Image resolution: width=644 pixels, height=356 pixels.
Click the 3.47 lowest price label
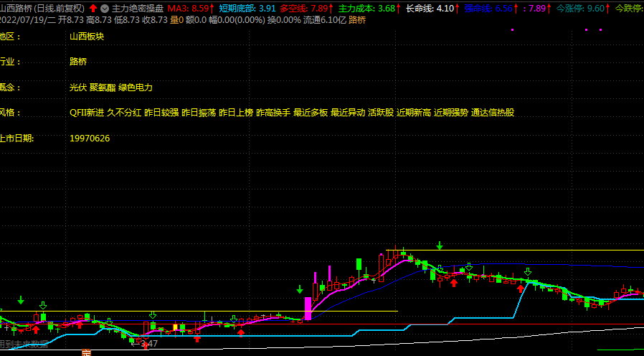pos(149,344)
